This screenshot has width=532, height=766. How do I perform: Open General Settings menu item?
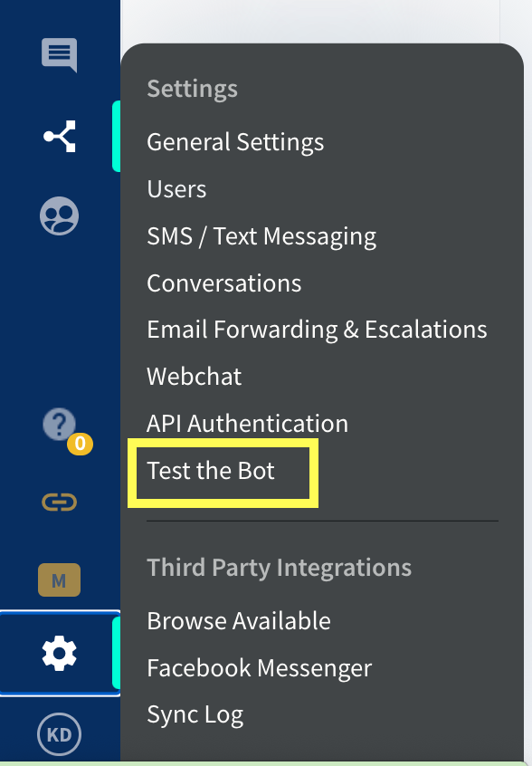click(235, 142)
